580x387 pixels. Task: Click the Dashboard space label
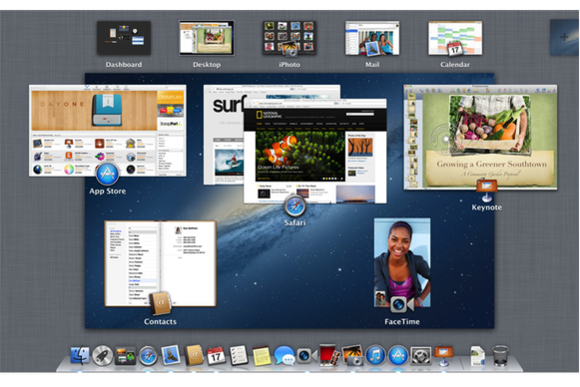click(124, 64)
